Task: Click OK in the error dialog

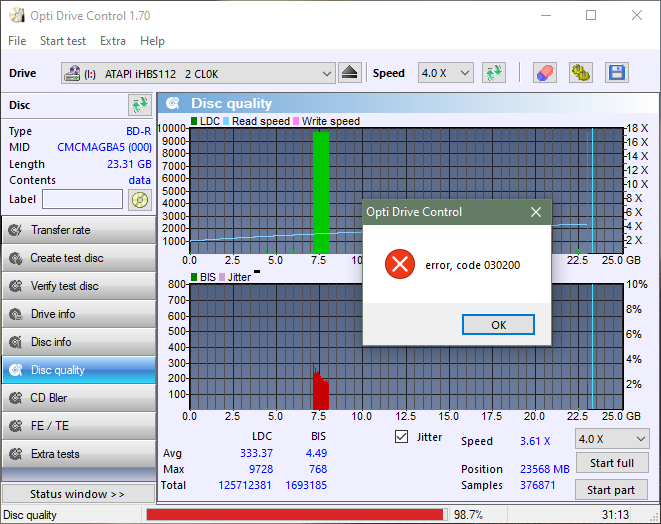Action: coord(498,325)
